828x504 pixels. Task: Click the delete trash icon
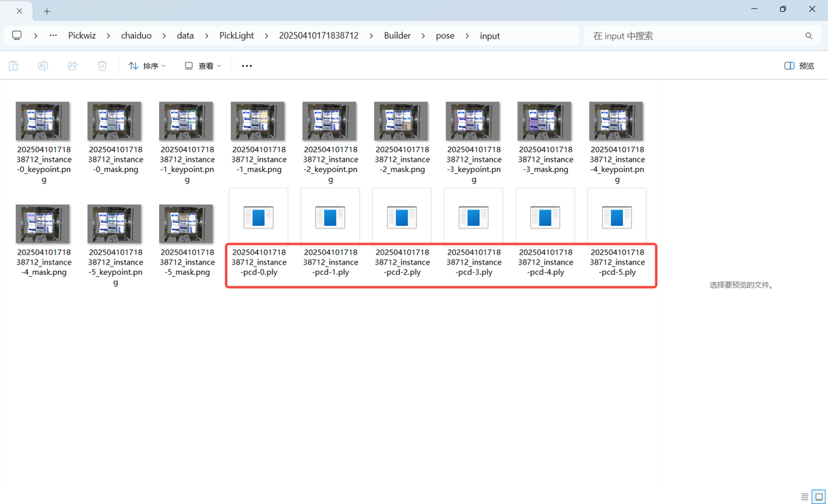point(102,66)
